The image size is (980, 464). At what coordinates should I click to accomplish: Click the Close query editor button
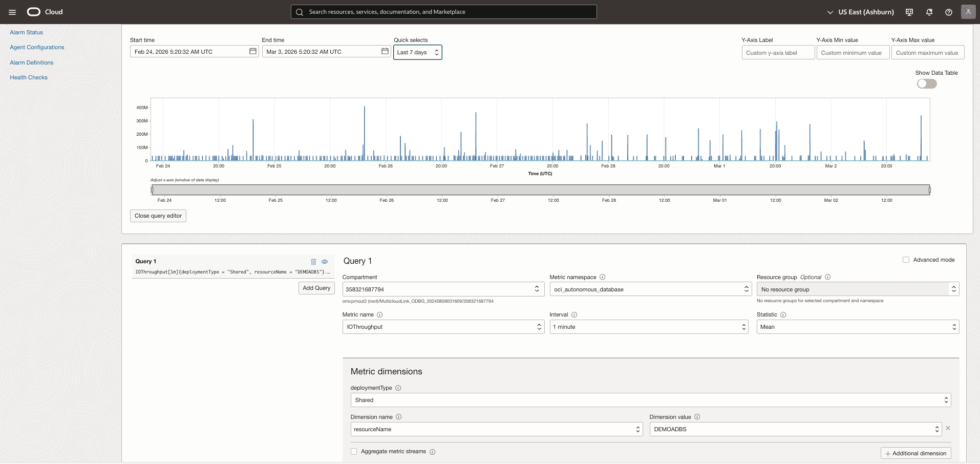coord(157,216)
